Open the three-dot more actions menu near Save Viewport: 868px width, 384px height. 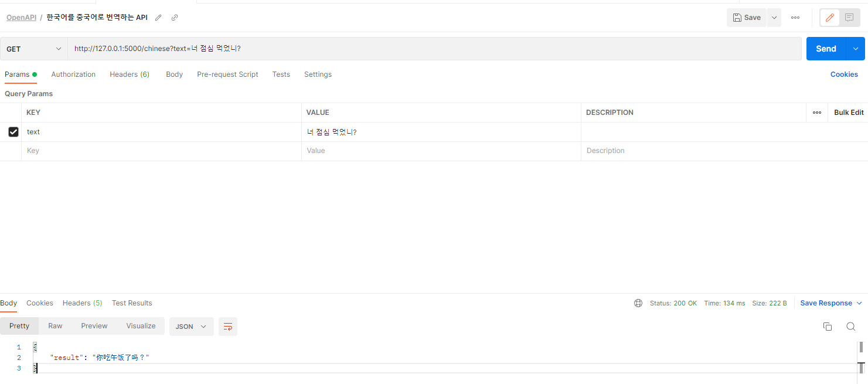[x=795, y=18]
